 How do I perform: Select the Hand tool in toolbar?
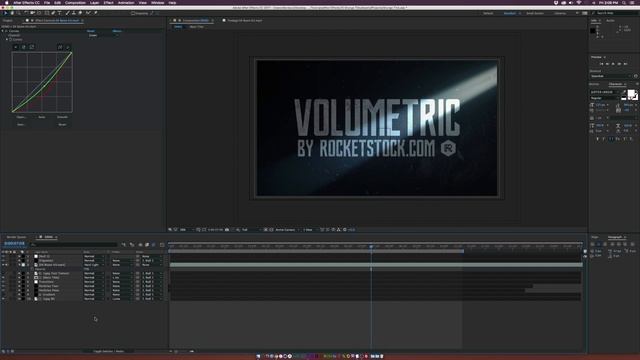pos(12,13)
